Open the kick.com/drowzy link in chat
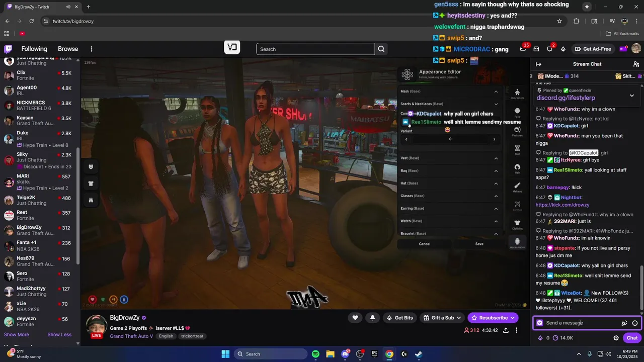644x362 pixels. 562,205
